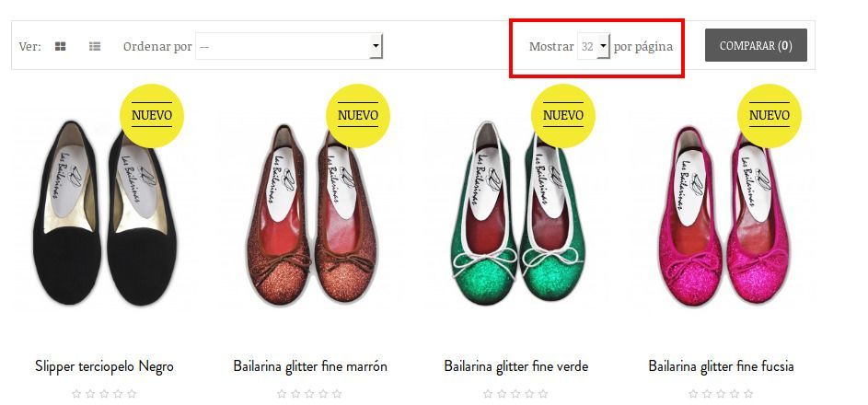Open Bailarina glitter fine marrón image

point(310,214)
